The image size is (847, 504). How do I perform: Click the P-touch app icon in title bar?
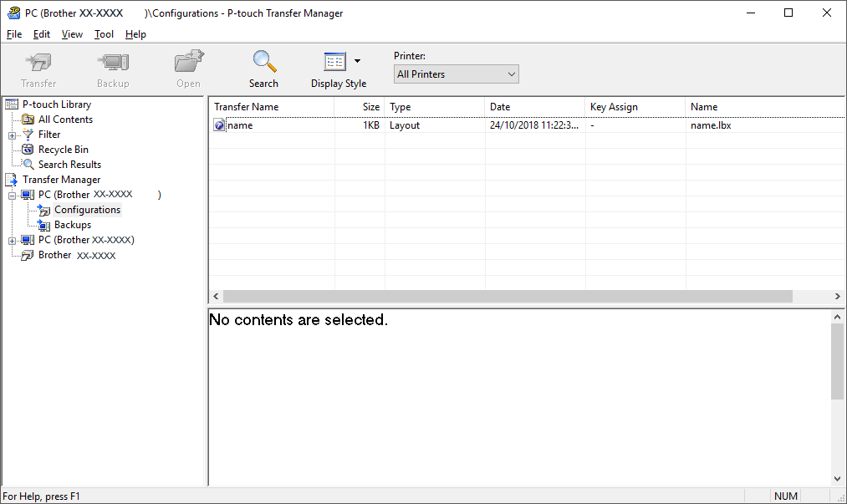tap(13, 13)
